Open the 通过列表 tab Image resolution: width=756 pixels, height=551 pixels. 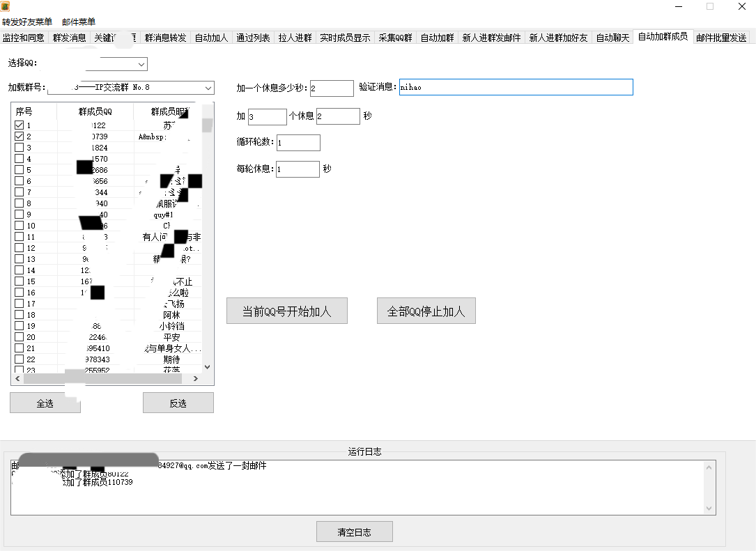(x=253, y=38)
